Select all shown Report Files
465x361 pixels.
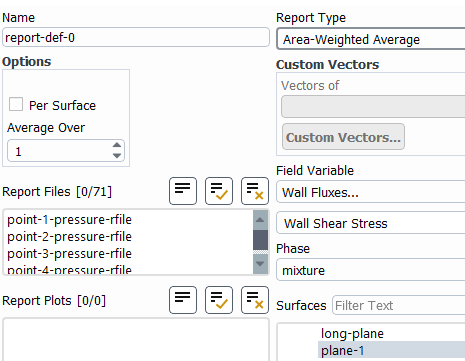pyautogui.click(x=219, y=191)
